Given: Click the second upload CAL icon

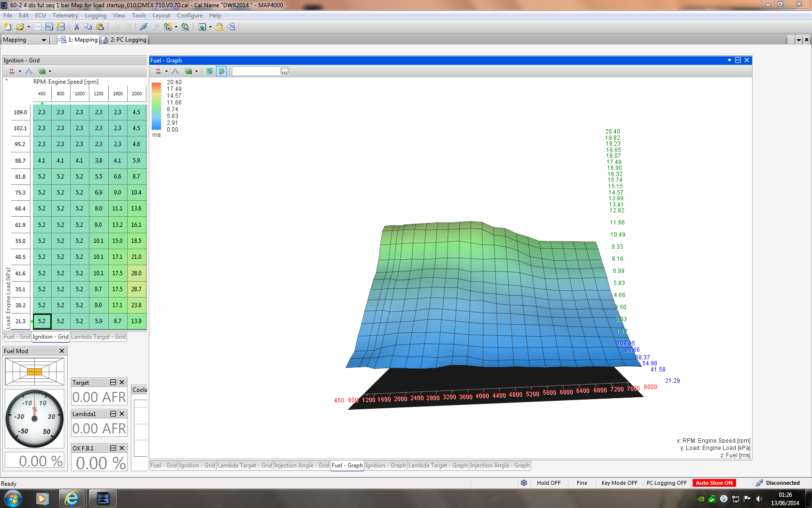Looking at the screenshot, I should 185,27.
